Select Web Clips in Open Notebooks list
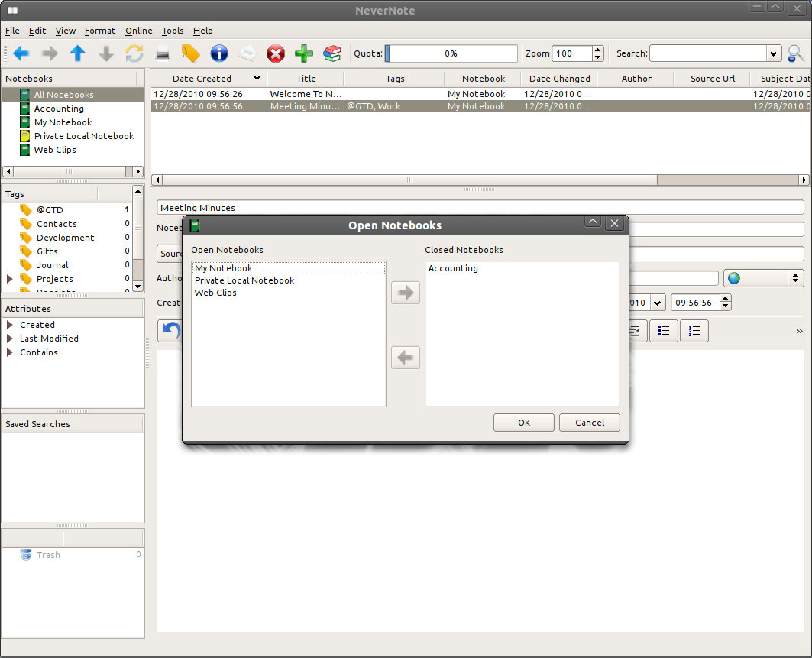The width and height of the screenshot is (812, 658). point(289,293)
